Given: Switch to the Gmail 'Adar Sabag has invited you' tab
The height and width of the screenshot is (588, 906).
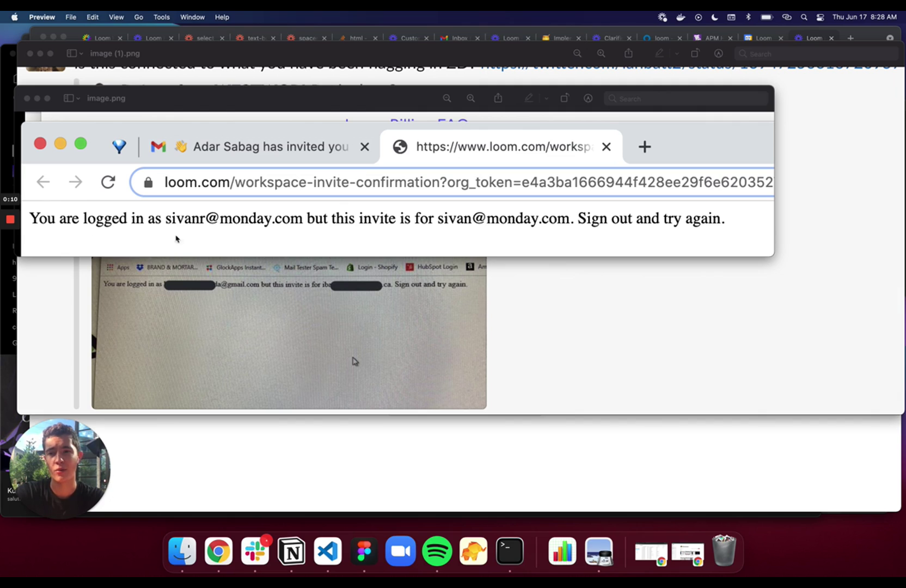Looking at the screenshot, I should click(260, 147).
